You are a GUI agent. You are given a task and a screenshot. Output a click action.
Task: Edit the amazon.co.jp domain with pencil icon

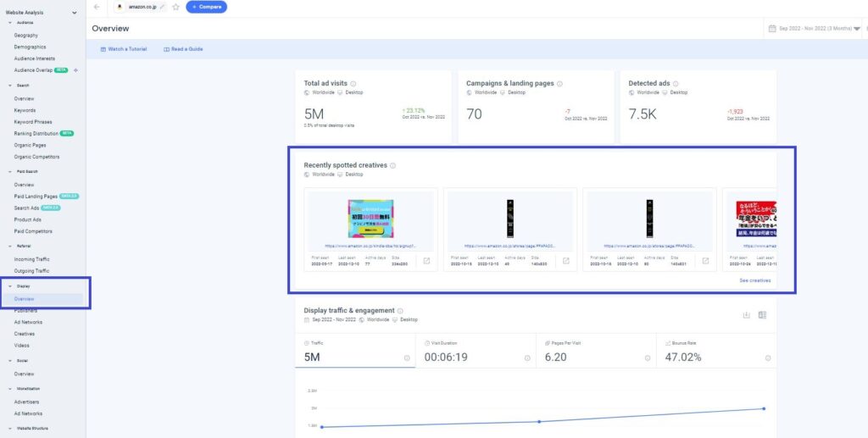click(x=162, y=7)
